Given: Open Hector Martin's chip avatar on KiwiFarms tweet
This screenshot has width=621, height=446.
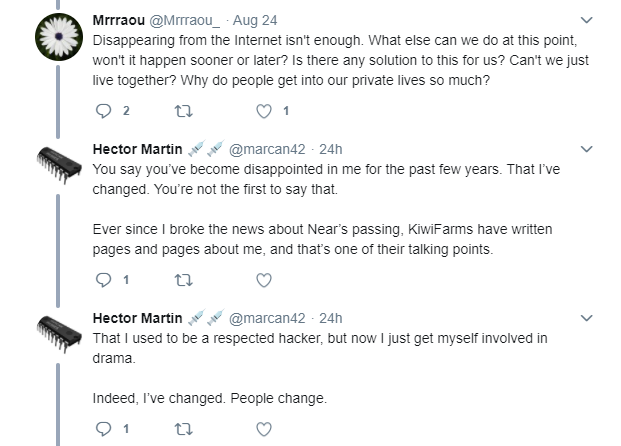Looking at the screenshot, I should (59, 165).
